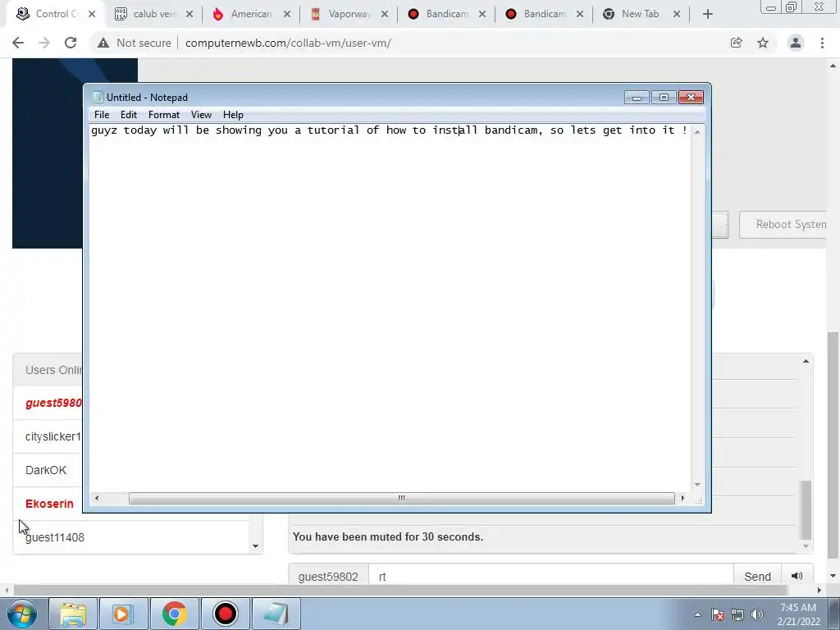The width and height of the screenshot is (840, 630).
Task: Open Chrome three-dot menu
Action: 822,43
